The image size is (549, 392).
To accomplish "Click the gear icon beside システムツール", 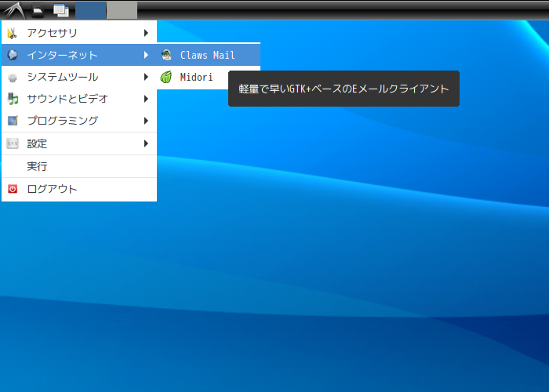I will 13,77.
